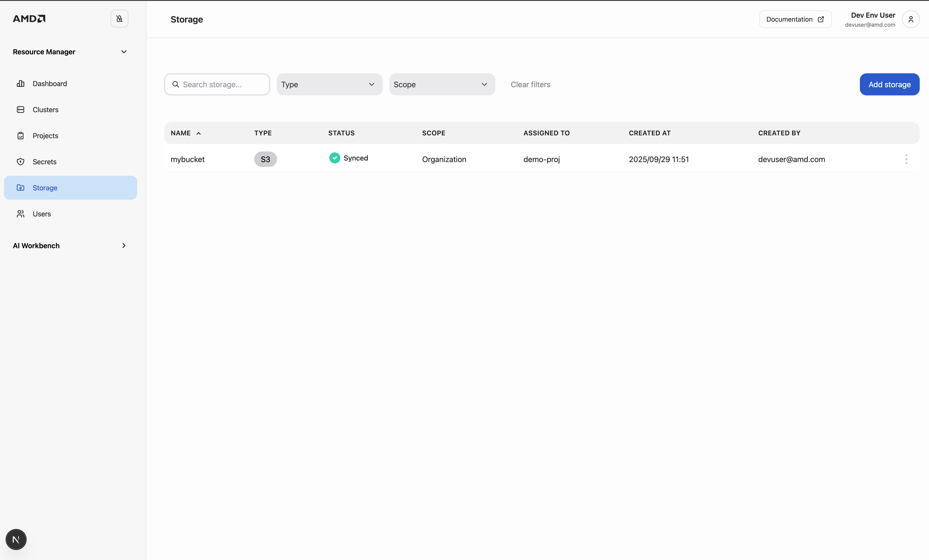Image resolution: width=929 pixels, height=560 pixels.
Task: Select the Storage entry in the sidebar
Action: pos(45,188)
